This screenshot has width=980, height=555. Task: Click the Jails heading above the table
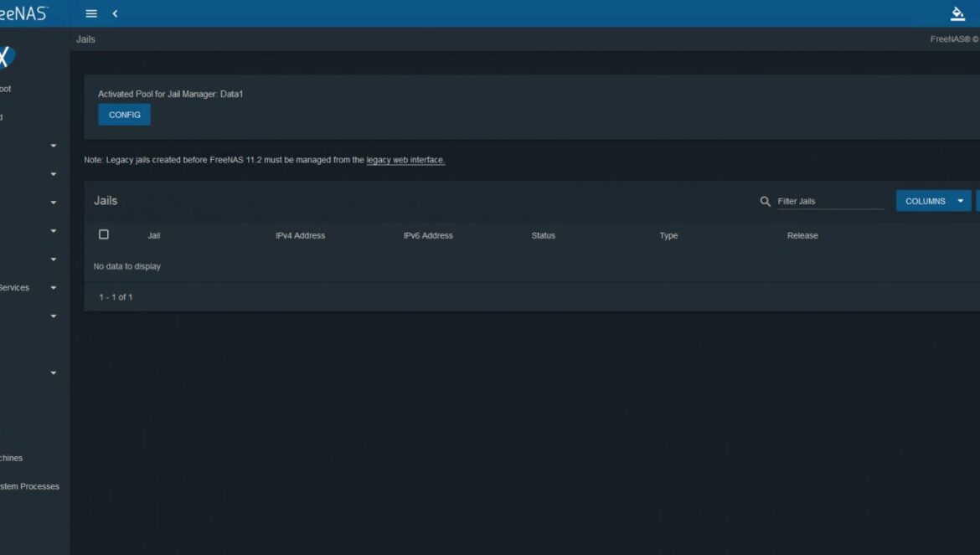pyautogui.click(x=106, y=201)
